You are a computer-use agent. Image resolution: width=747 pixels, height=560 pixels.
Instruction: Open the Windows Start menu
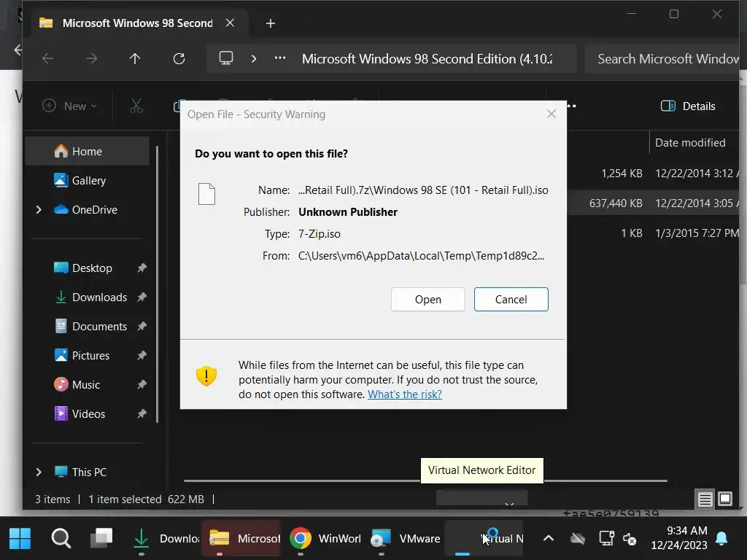tap(20, 539)
